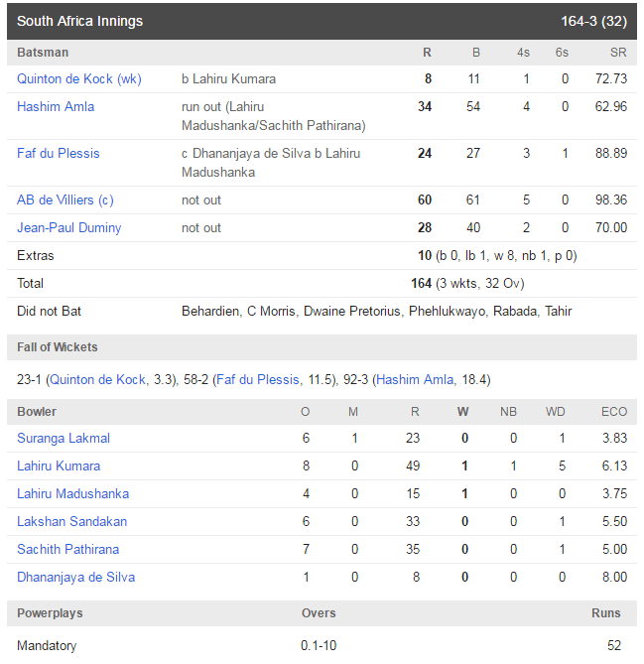Click Quinton de Kock in Fall of Wickets

point(98,379)
